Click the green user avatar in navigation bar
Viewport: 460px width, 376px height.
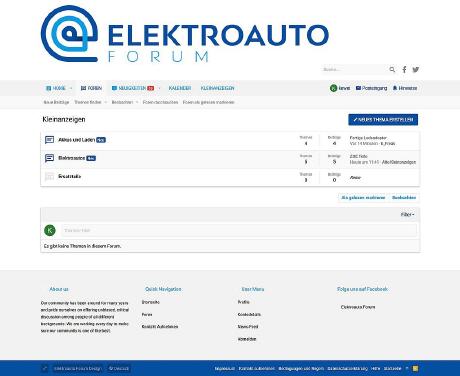(333, 88)
